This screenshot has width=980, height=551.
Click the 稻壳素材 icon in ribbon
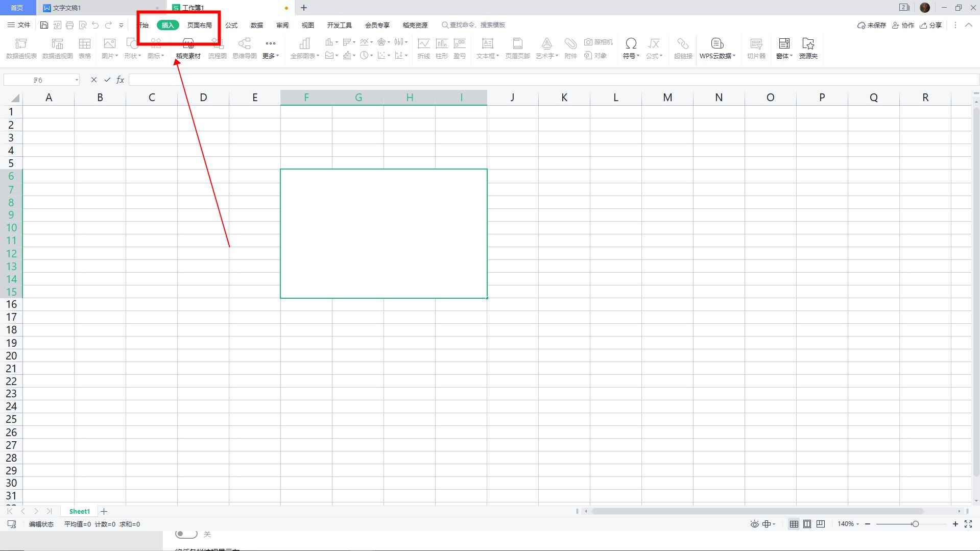(x=188, y=49)
